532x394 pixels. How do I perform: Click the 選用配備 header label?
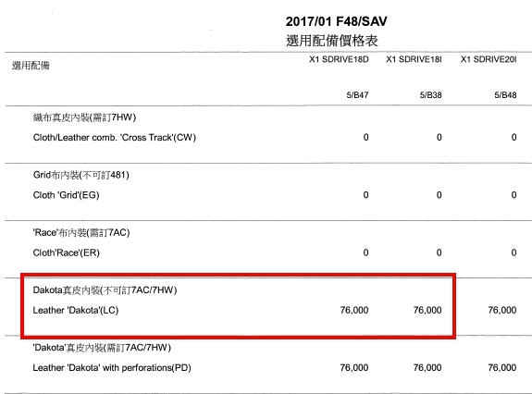31,66
